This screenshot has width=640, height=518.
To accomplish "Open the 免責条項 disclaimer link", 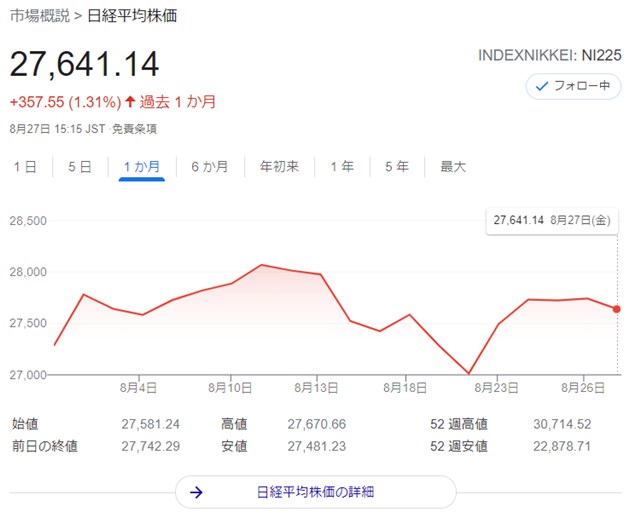I will coord(134,129).
